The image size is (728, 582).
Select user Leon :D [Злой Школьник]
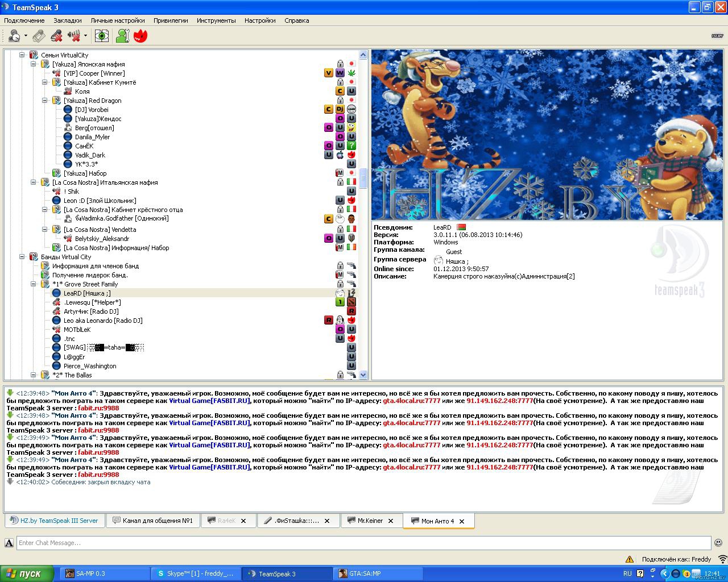pos(100,201)
